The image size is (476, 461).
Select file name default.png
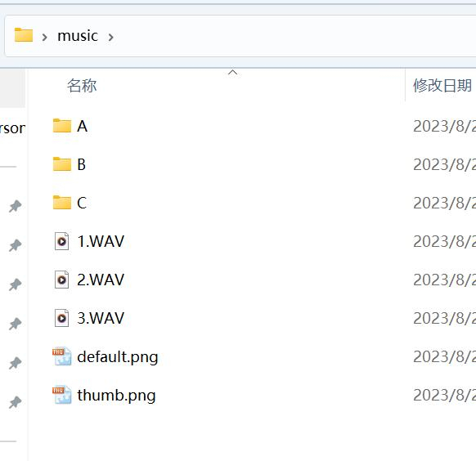[118, 357]
